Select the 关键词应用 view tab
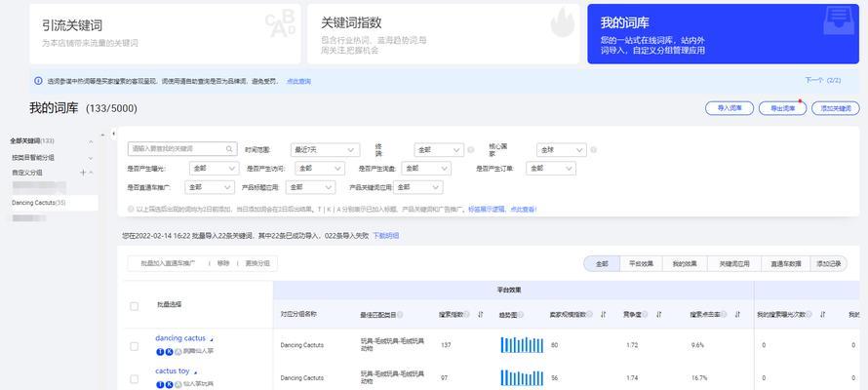The width and height of the screenshot is (868, 390). (734, 264)
